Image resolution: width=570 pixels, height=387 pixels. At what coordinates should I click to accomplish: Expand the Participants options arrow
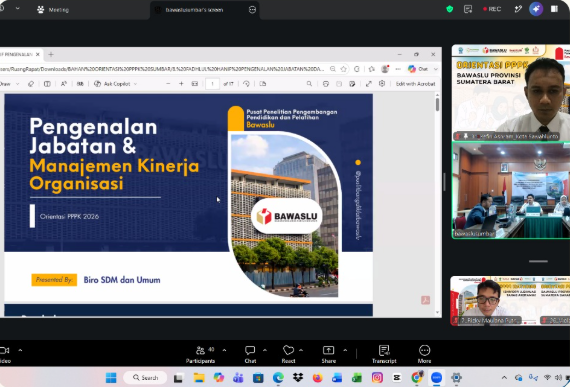224,350
